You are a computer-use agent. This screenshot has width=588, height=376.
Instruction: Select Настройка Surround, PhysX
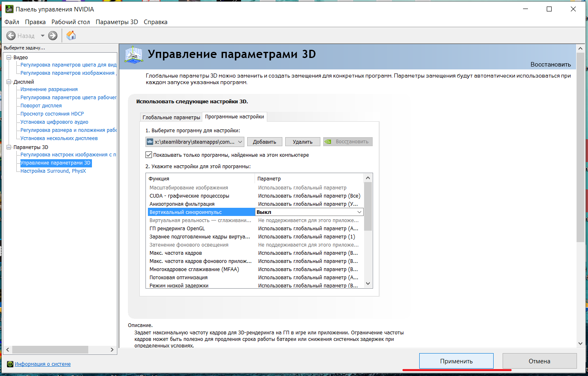[x=53, y=171]
